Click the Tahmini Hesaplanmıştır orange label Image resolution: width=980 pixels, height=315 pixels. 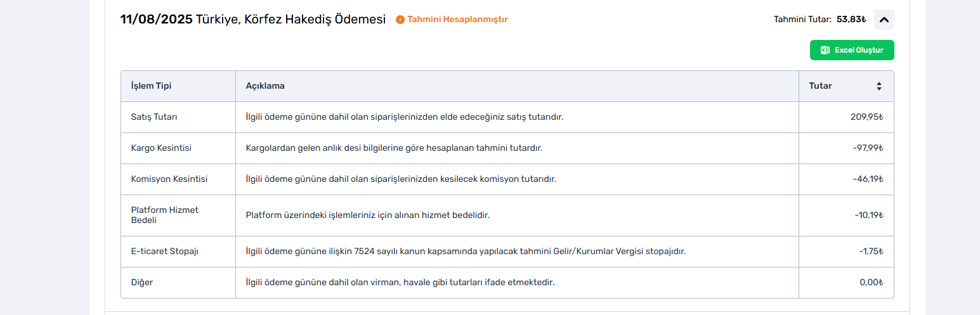coord(457,20)
